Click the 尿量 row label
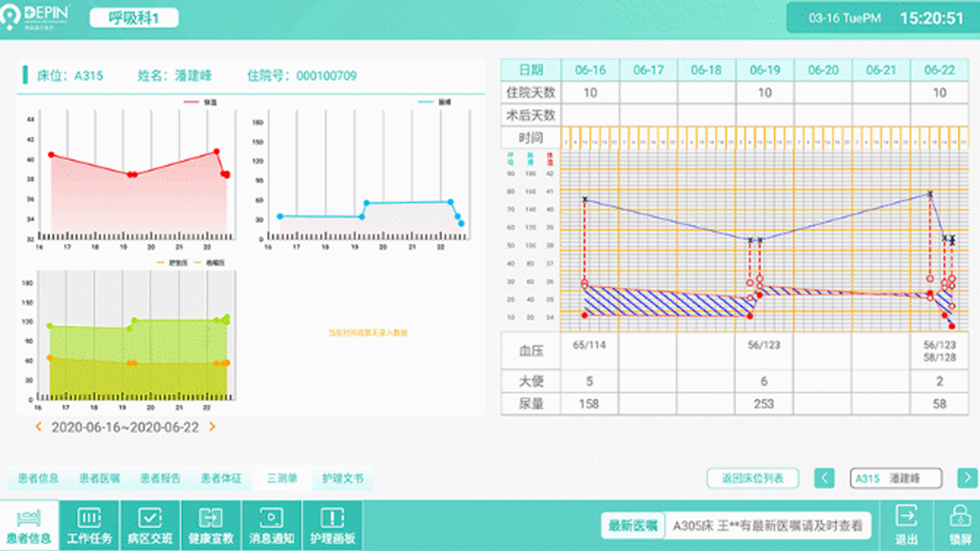 point(531,403)
